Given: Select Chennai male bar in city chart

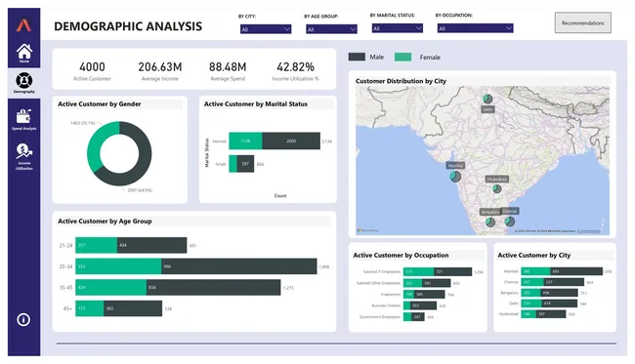Looking at the screenshot, I should click(x=564, y=282).
